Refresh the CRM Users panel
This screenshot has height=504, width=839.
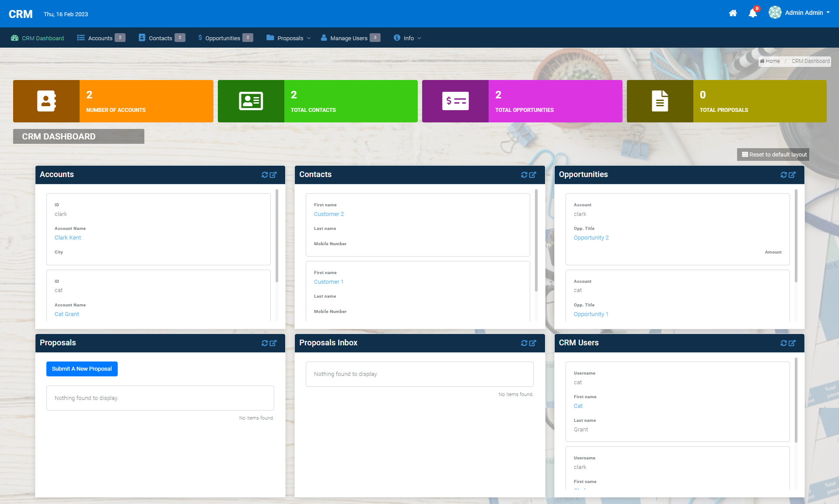click(x=783, y=343)
